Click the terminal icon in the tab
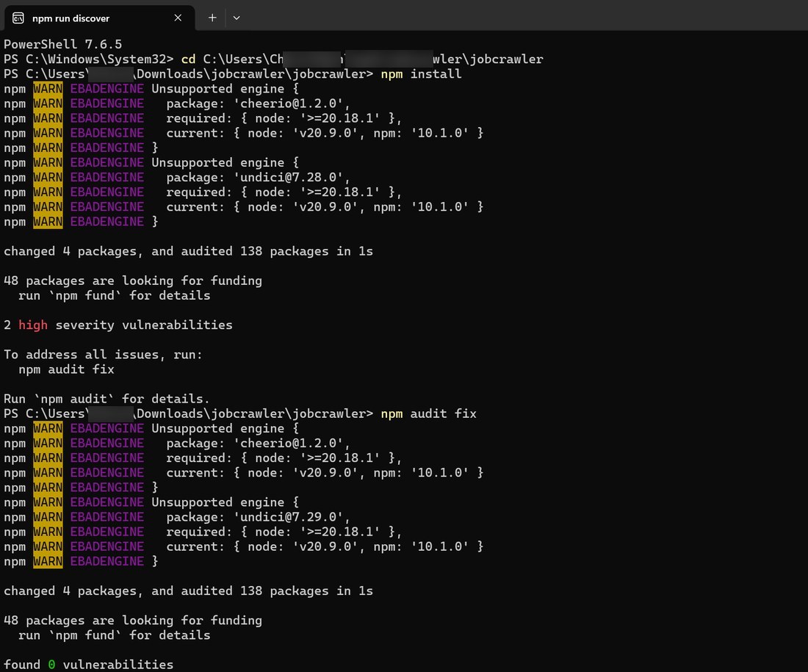 click(x=18, y=18)
